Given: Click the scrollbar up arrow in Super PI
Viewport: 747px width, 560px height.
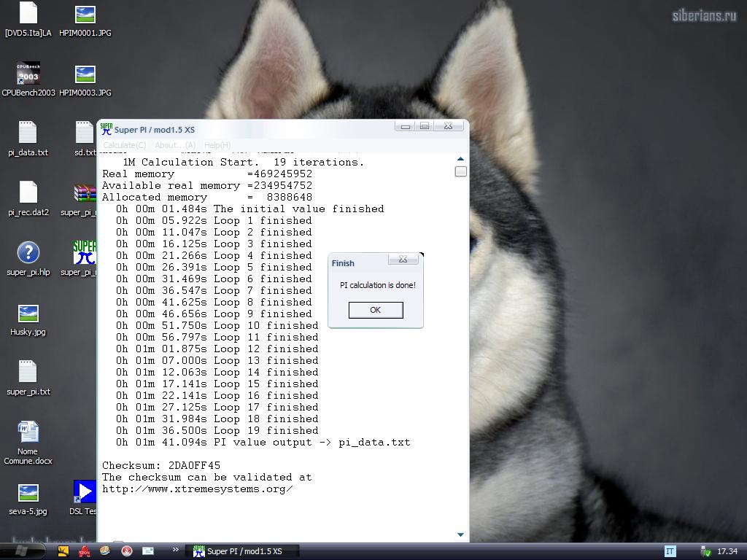Looking at the screenshot, I should tap(460, 158).
